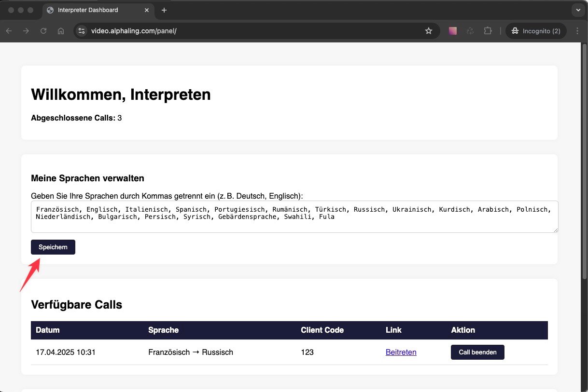The width and height of the screenshot is (588, 392).
Task: Go to the browser home icon
Action: pos(61,31)
